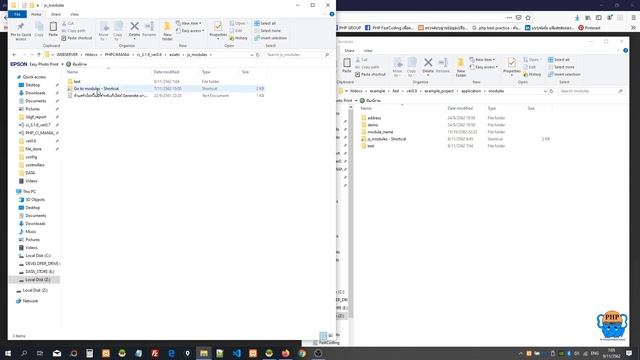Click Date modified column header in front window

(167, 72)
